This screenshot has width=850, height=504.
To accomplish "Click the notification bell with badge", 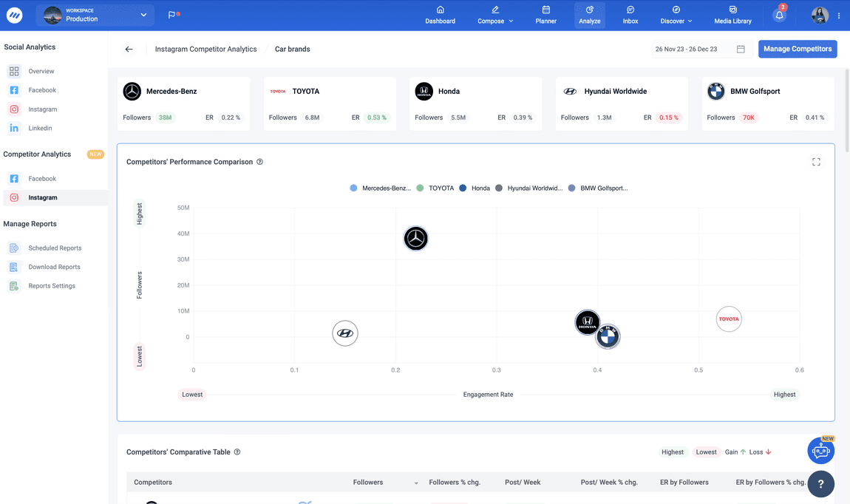I will (x=778, y=14).
